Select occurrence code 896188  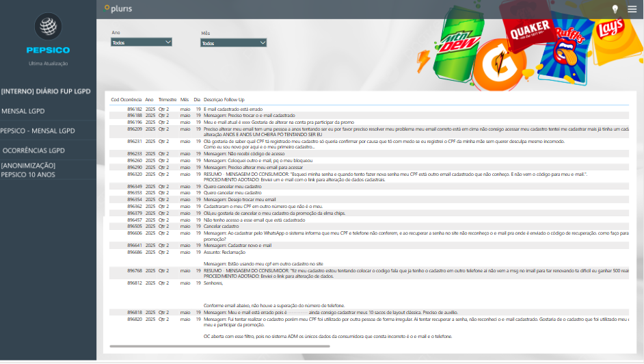(x=134, y=116)
